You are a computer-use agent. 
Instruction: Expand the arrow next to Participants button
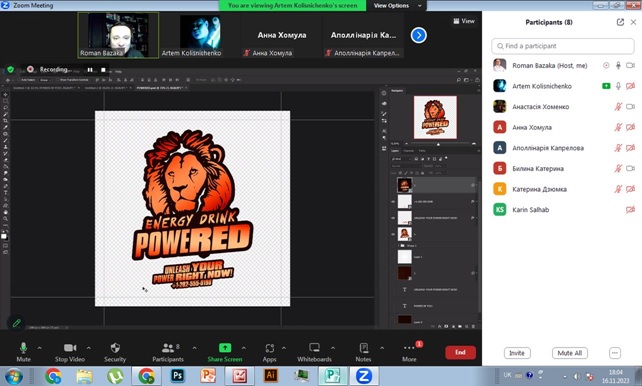194,348
